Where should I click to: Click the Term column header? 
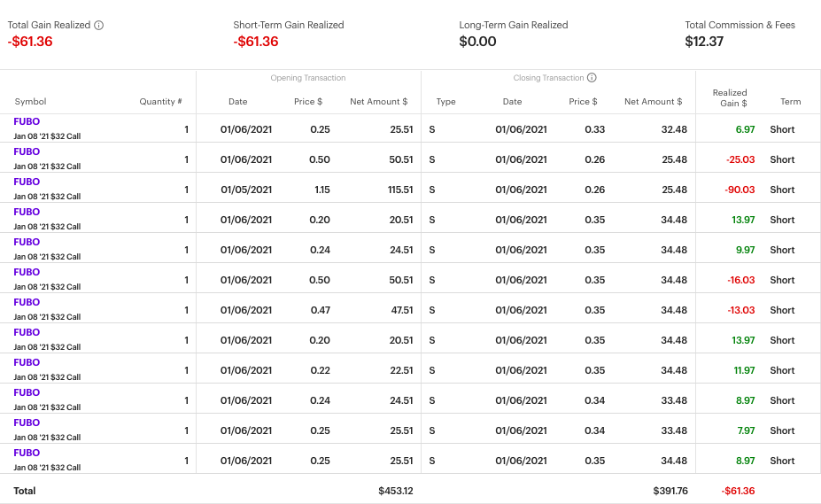click(790, 102)
